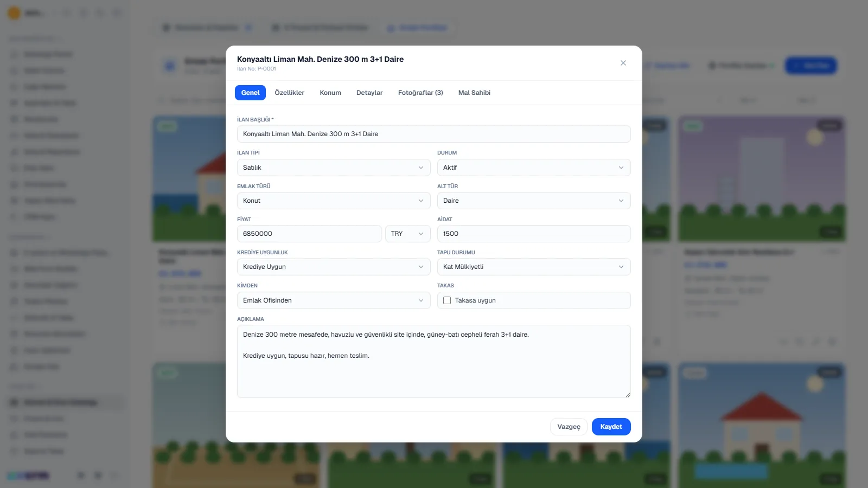Image resolution: width=868 pixels, height=488 pixels.
Task: Open the Detaylar tab
Action: 369,93
